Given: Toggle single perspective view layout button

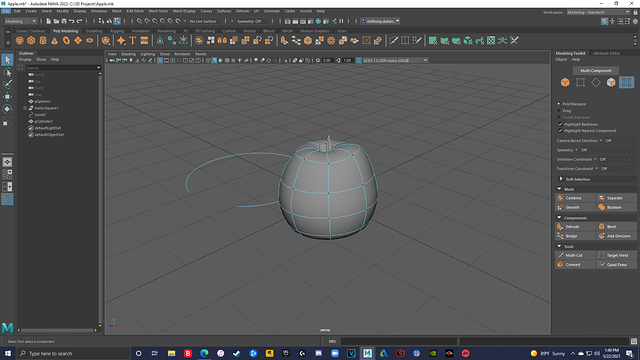Looking at the screenshot, I should coord(7,162).
